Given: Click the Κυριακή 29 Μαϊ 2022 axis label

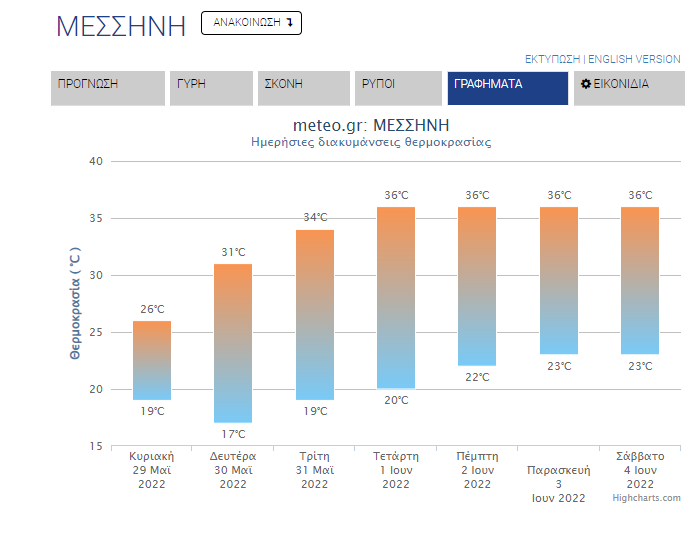Looking at the screenshot, I should point(152,470).
